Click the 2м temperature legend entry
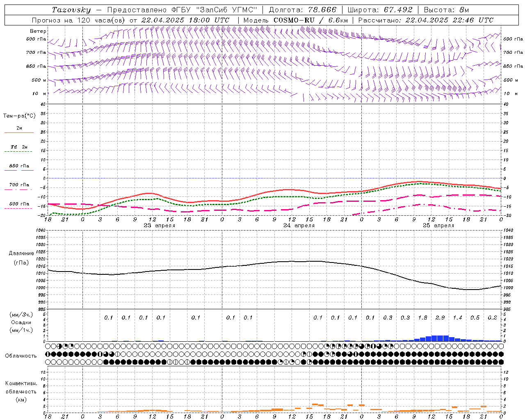This screenshot has width=525, height=420. tap(19, 128)
